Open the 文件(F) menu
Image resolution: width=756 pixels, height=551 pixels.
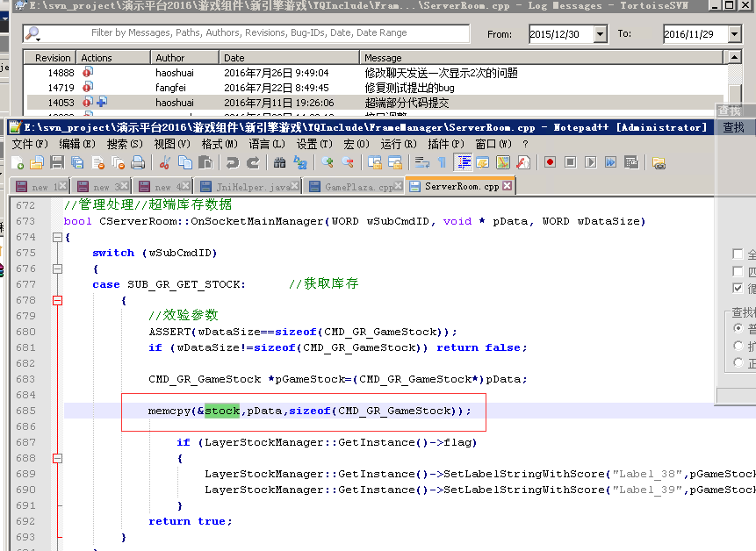pos(30,144)
